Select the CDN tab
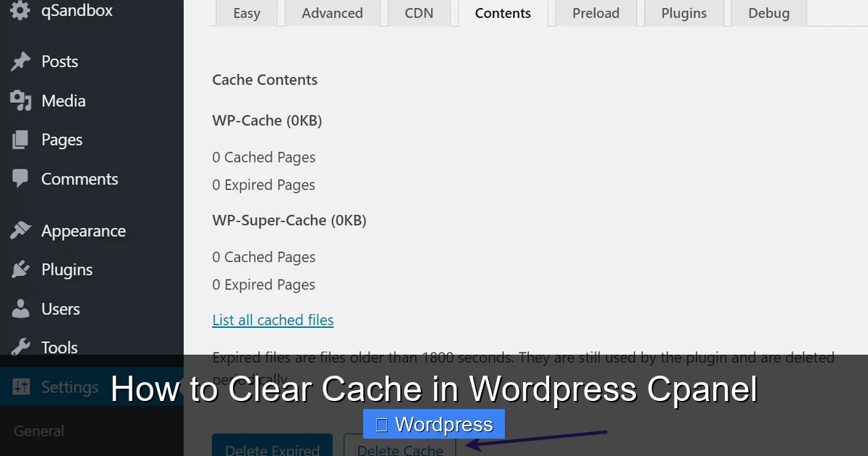The image size is (868, 456). pyautogui.click(x=419, y=13)
